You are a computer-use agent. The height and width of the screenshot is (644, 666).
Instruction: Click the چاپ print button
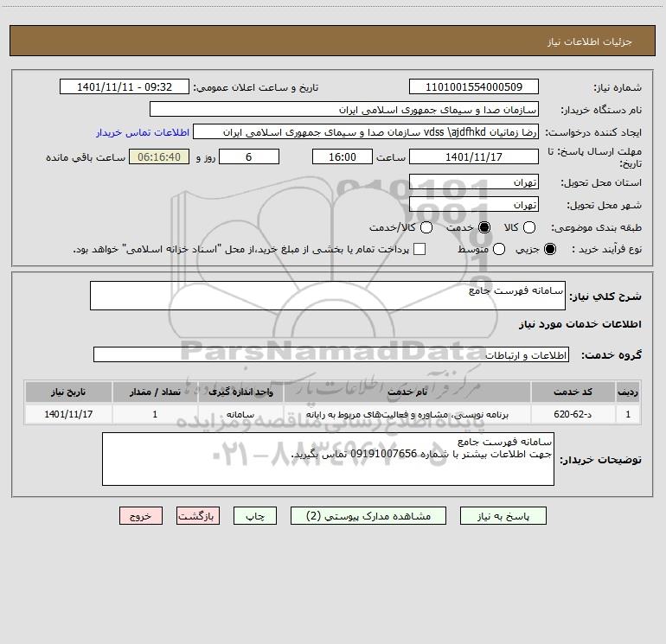point(255,516)
